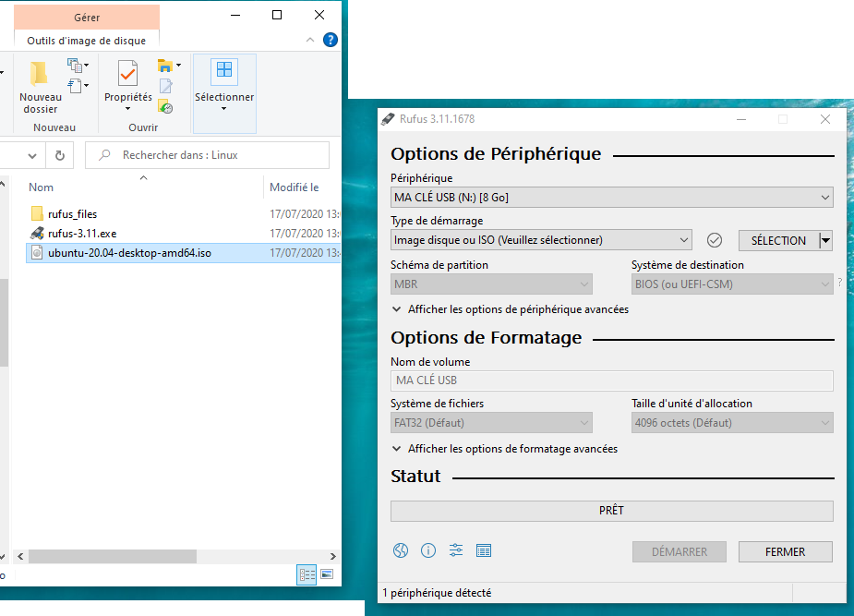Image resolution: width=854 pixels, height=616 pixels.
Task: Select the ubuntu-20.04-desktop-amd64.iso file
Action: click(x=129, y=253)
